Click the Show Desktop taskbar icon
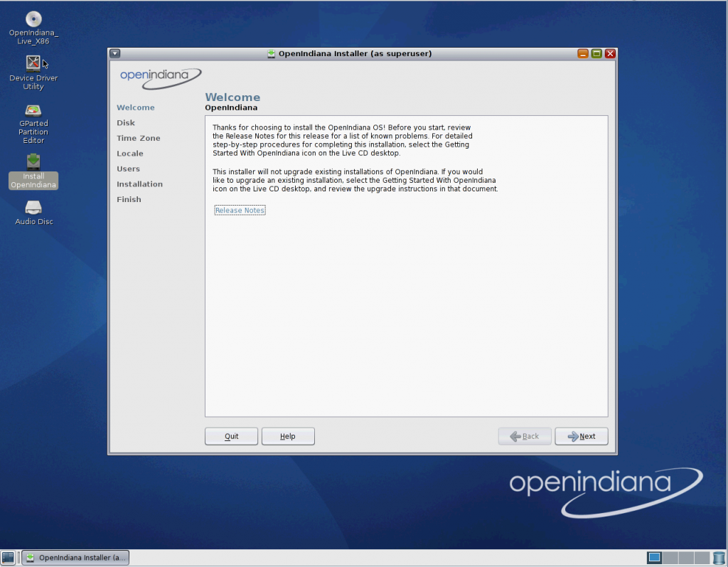The image size is (728, 567). tap(8, 557)
